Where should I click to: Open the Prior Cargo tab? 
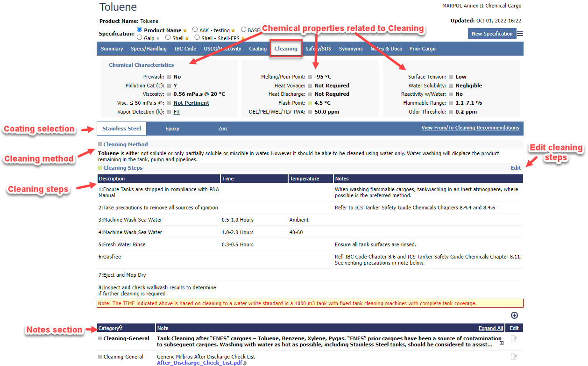tap(422, 49)
